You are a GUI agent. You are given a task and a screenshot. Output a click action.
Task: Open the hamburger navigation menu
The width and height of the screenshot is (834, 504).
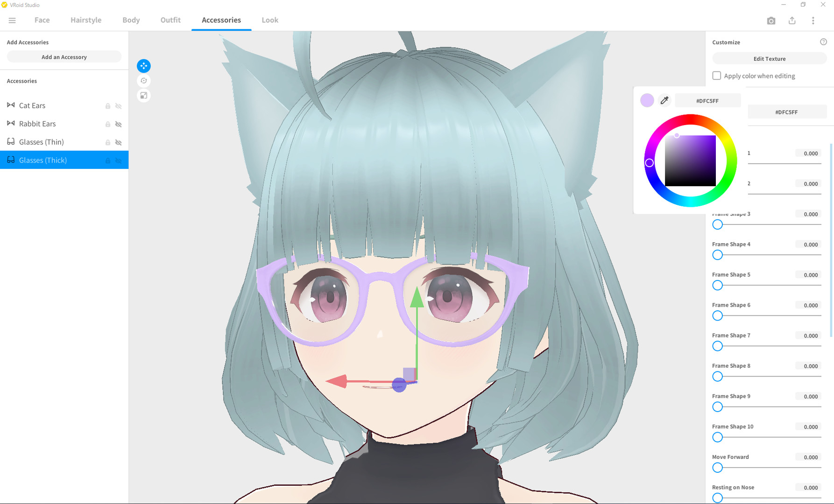[x=12, y=20]
